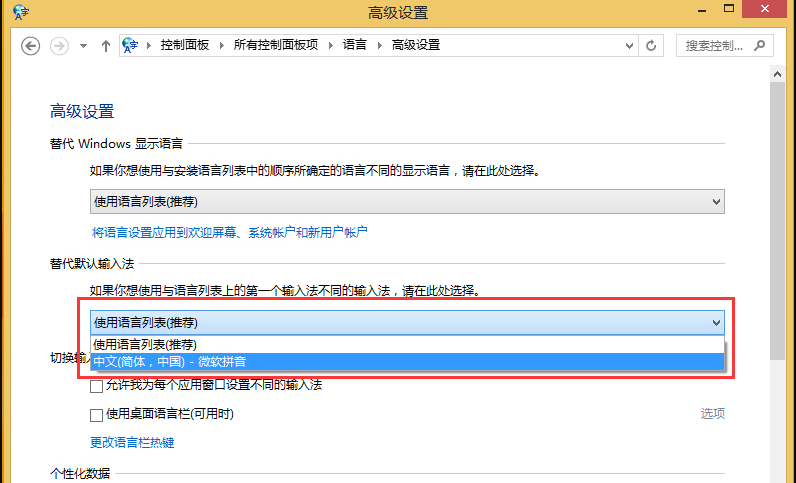Click the window icon in the title bar
The image size is (796, 483).
(20, 13)
